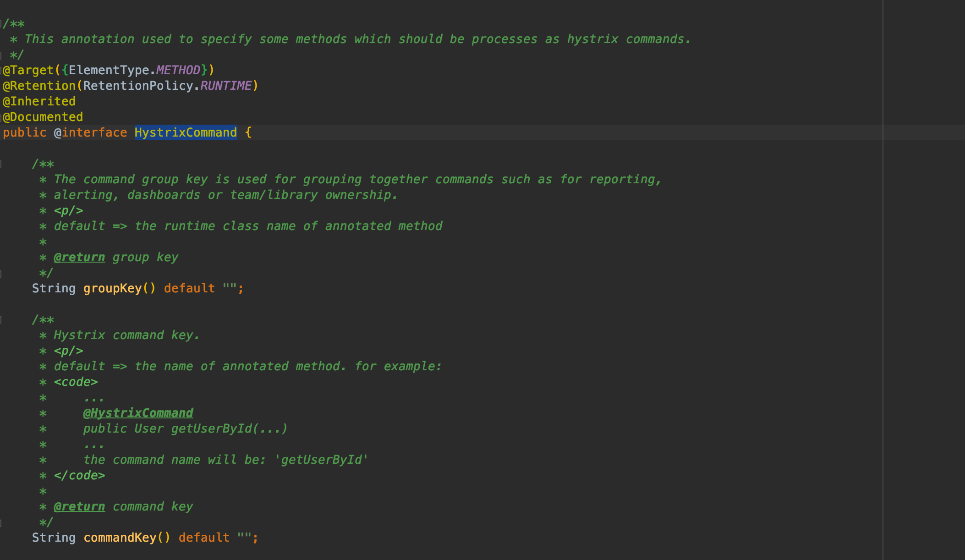Click the @Documented annotation
Image resolution: width=965 pixels, height=560 pixels.
(x=43, y=117)
